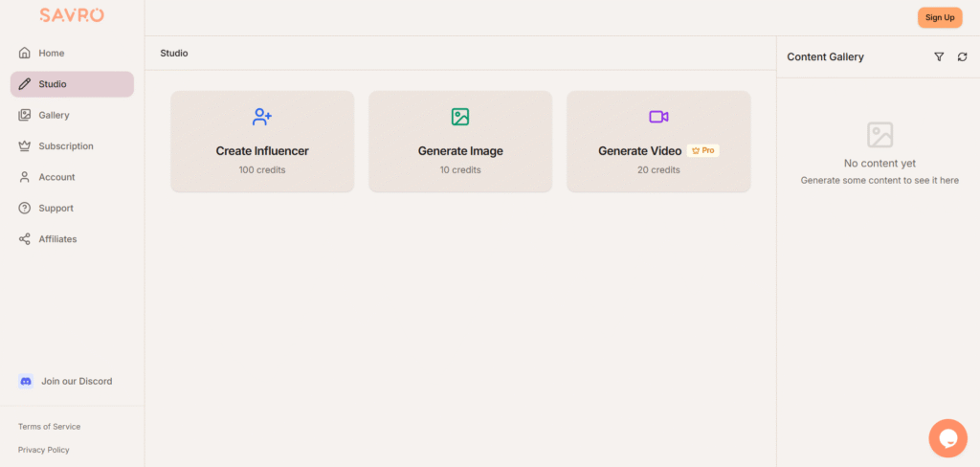Click the green Generate Image icon
Viewport: 980px width, 467px height.
pyautogui.click(x=460, y=117)
